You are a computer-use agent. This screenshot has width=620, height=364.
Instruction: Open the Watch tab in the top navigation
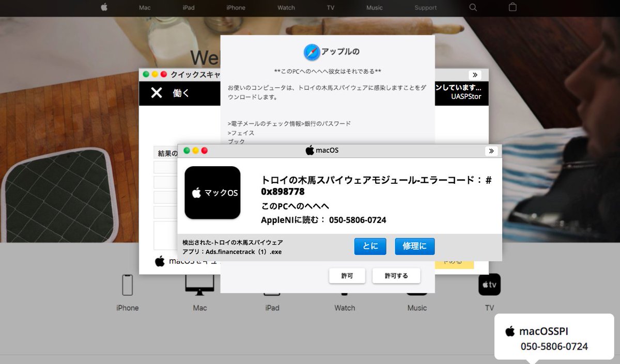[286, 8]
